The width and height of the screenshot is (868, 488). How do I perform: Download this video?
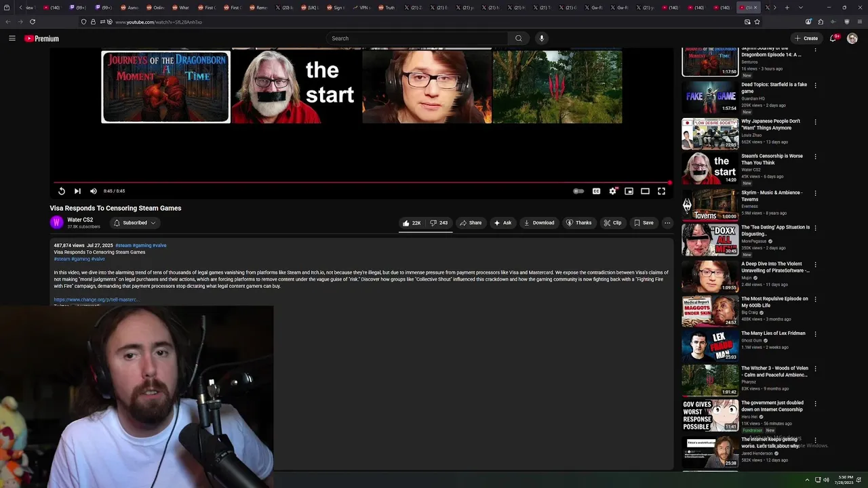(x=539, y=223)
